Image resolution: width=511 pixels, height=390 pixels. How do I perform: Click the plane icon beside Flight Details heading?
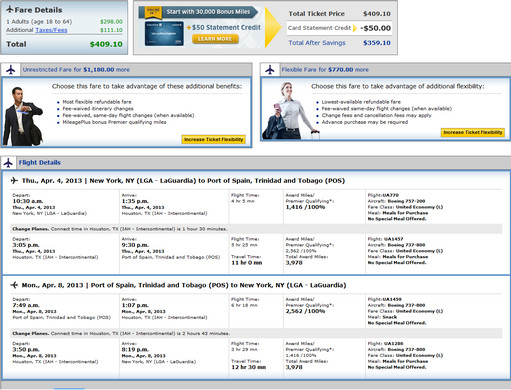coord(8,163)
